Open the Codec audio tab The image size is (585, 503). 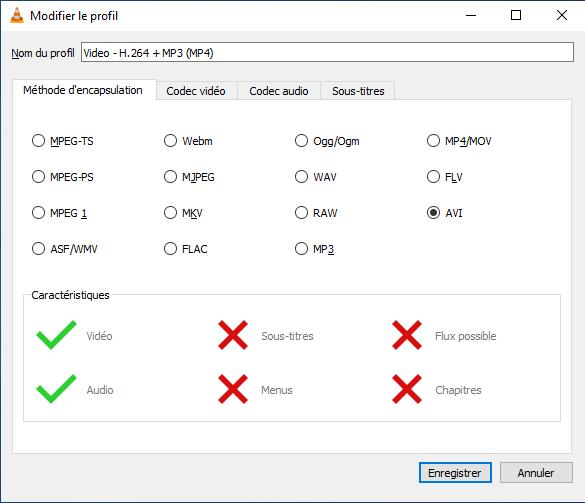pos(279,91)
